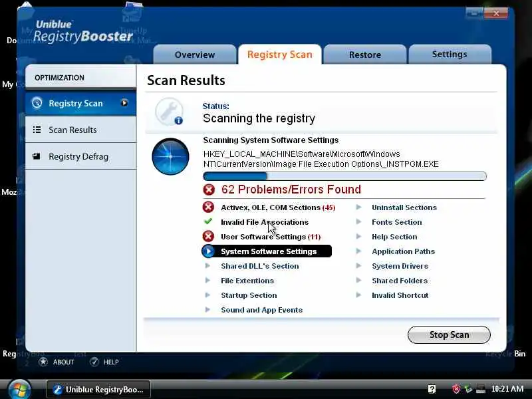Image resolution: width=532 pixels, height=399 pixels.
Task: Click the Registry Defrag icon
Action: (37, 156)
